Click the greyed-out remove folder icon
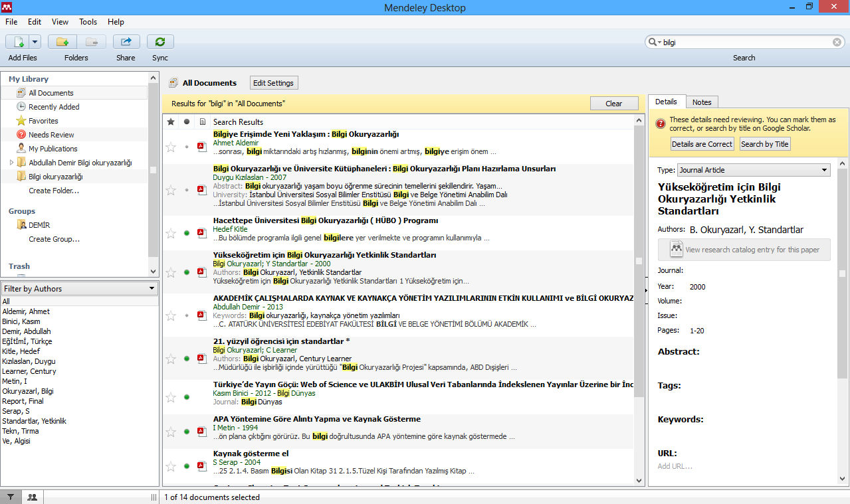 [x=92, y=42]
